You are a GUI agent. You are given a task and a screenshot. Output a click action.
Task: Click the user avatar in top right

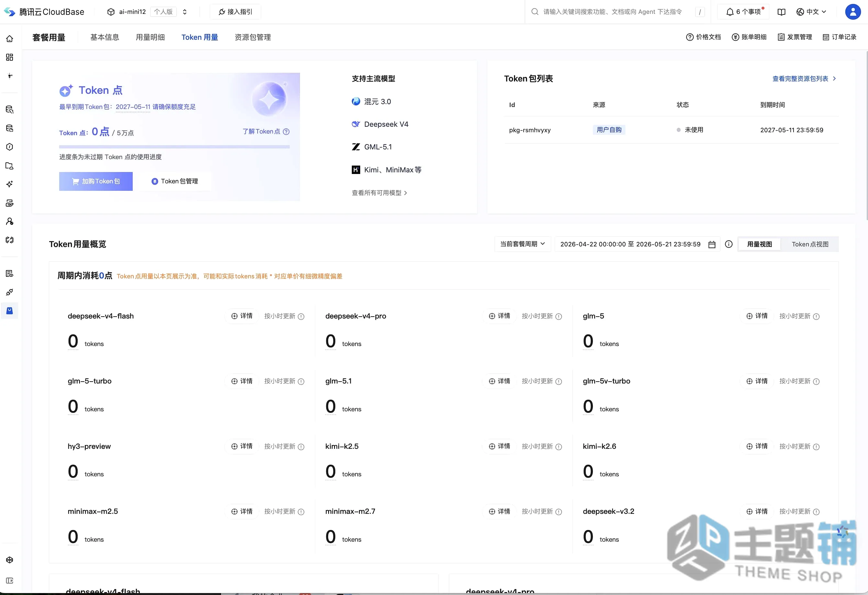[x=853, y=12]
